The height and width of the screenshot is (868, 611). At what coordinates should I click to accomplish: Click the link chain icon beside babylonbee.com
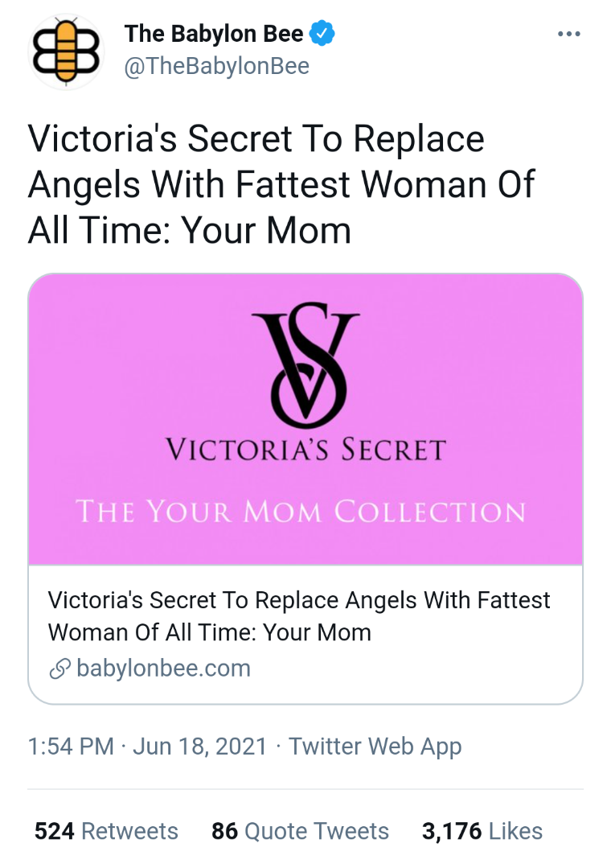59,668
